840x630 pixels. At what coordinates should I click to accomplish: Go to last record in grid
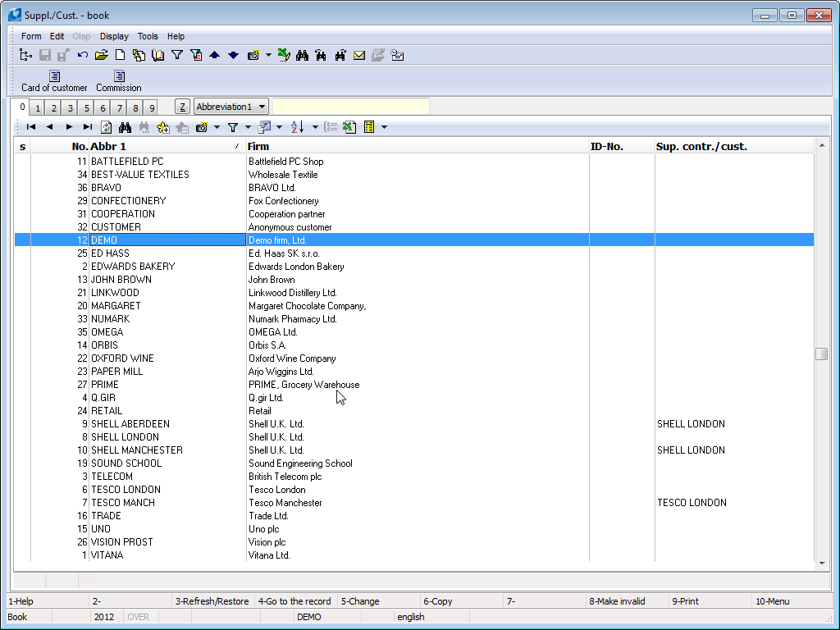coord(87,127)
